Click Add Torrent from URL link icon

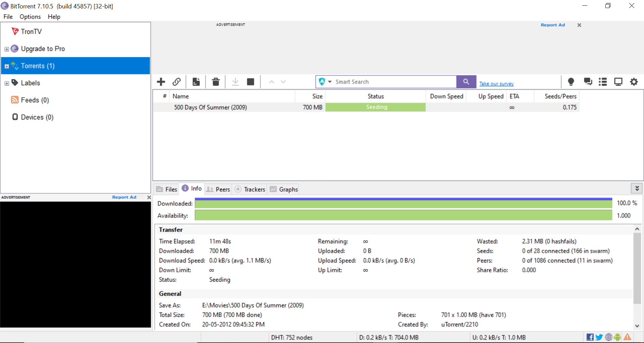(x=177, y=82)
